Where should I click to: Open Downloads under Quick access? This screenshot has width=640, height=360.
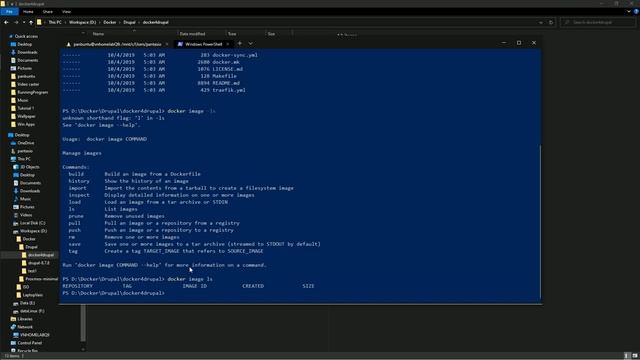pyautogui.click(x=27, y=52)
